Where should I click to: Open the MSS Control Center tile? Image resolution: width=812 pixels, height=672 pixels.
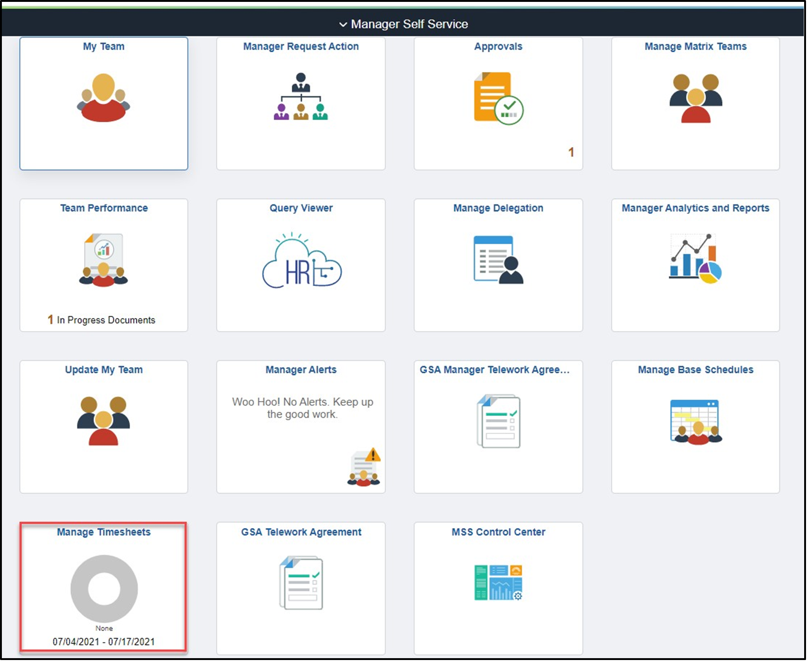click(498, 588)
